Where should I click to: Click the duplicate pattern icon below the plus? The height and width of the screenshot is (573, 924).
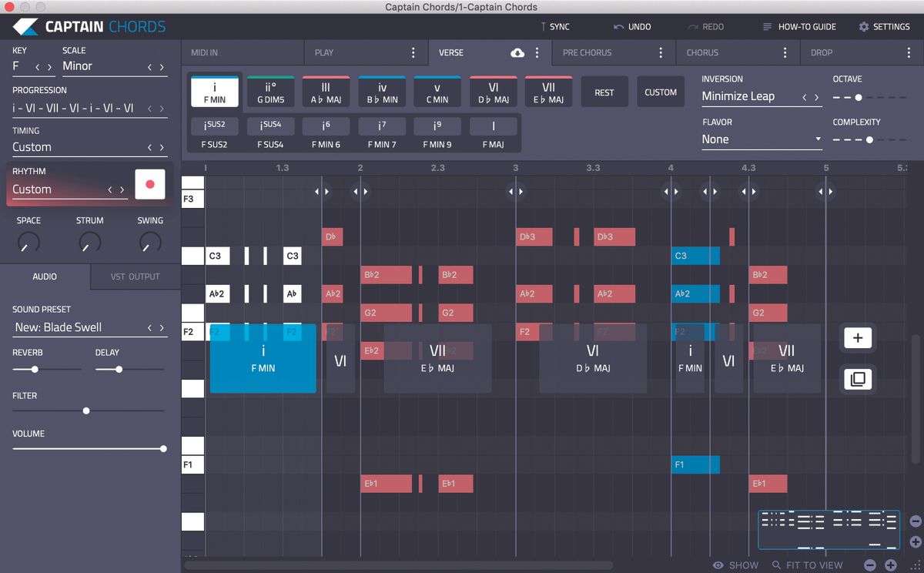coord(857,379)
